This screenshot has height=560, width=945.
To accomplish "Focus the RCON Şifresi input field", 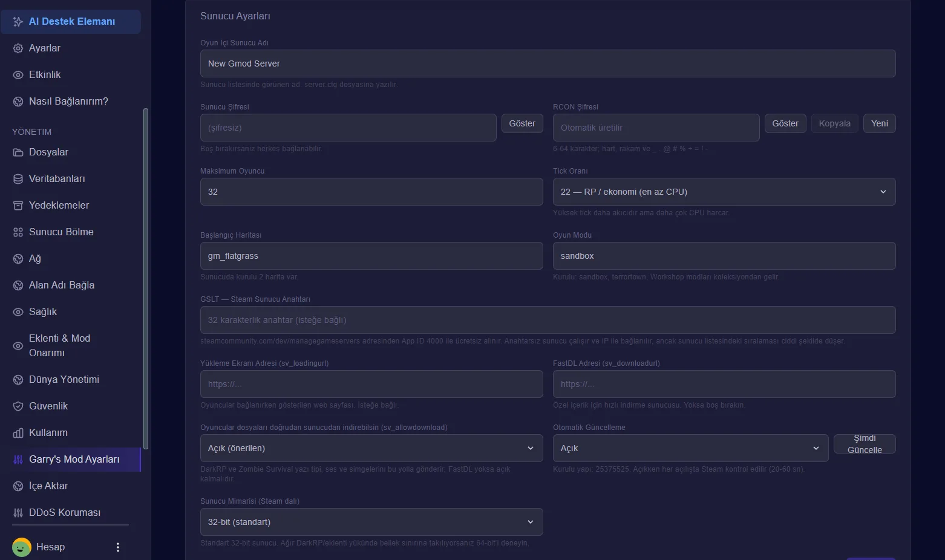I will click(656, 128).
